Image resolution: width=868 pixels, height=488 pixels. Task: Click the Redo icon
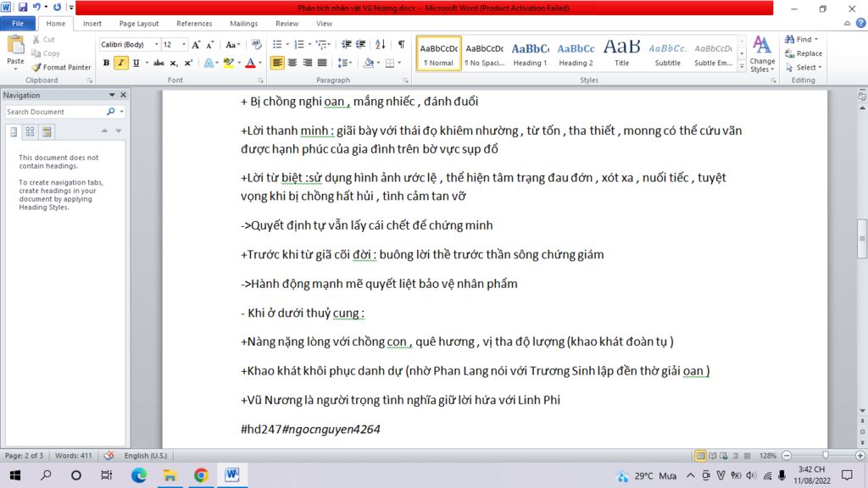(57, 7)
